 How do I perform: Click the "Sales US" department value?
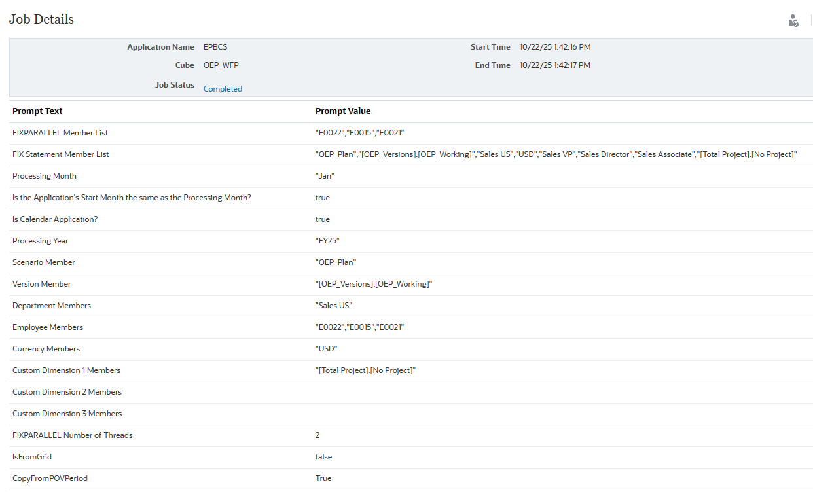click(334, 306)
